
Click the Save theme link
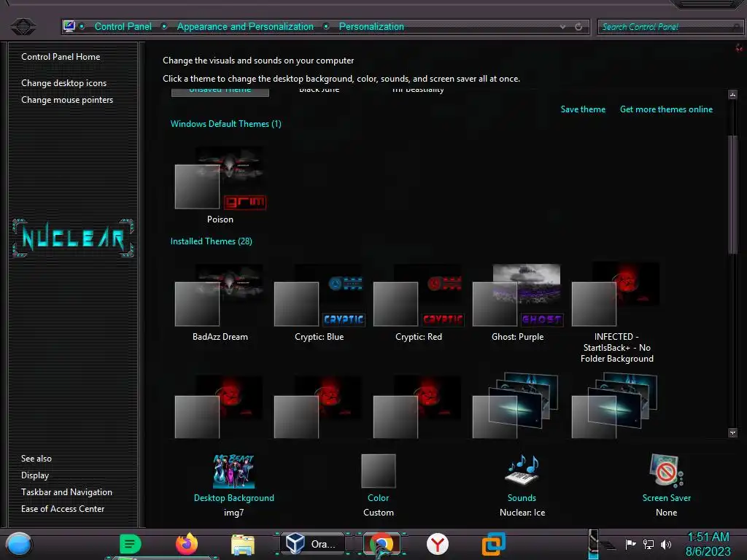pyautogui.click(x=583, y=109)
